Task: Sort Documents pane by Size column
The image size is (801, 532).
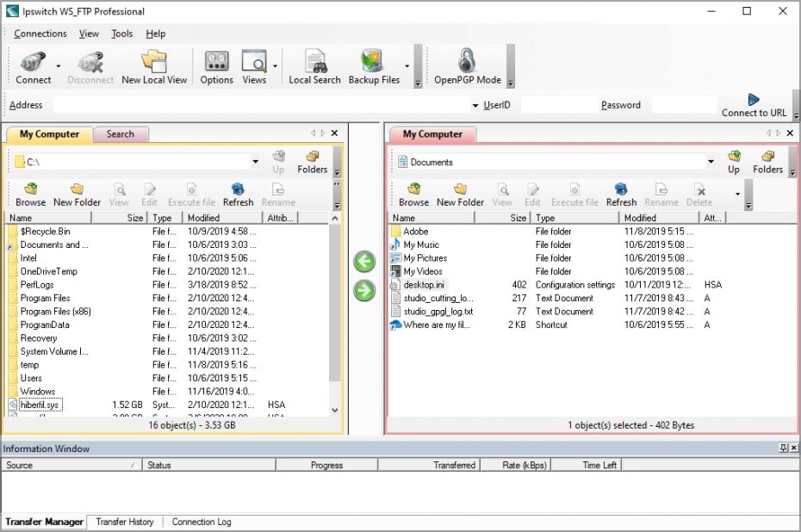Action: pyautogui.click(x=503, y=218)
